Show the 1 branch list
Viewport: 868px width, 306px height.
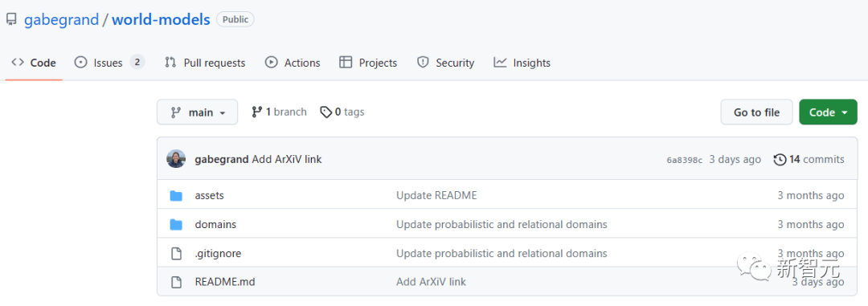coord(279,112)
